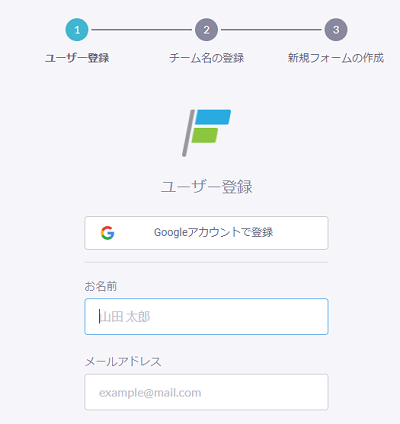
Task: Click the メールアドレス field label
Action: [123, 361]
